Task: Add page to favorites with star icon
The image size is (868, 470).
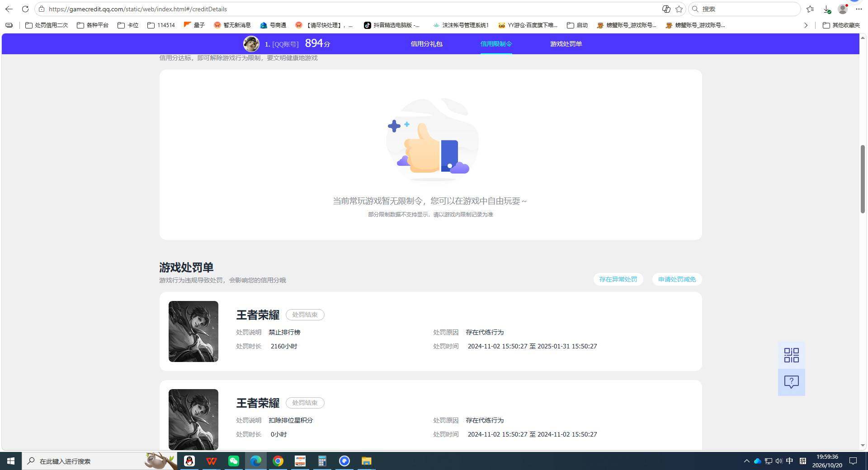Action: coord(679,9)
